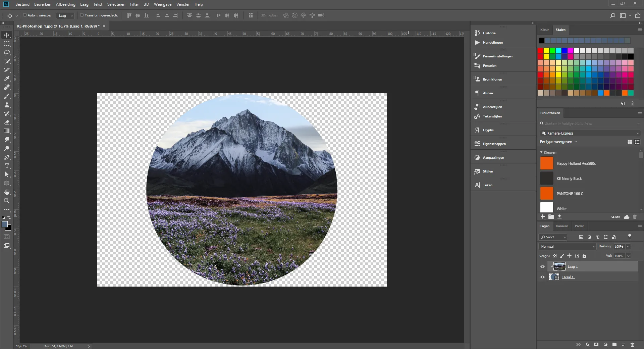The width and height of the screenshot is (644, 349).
Task: Select the Zoom tool
Action: coord(7,201)
